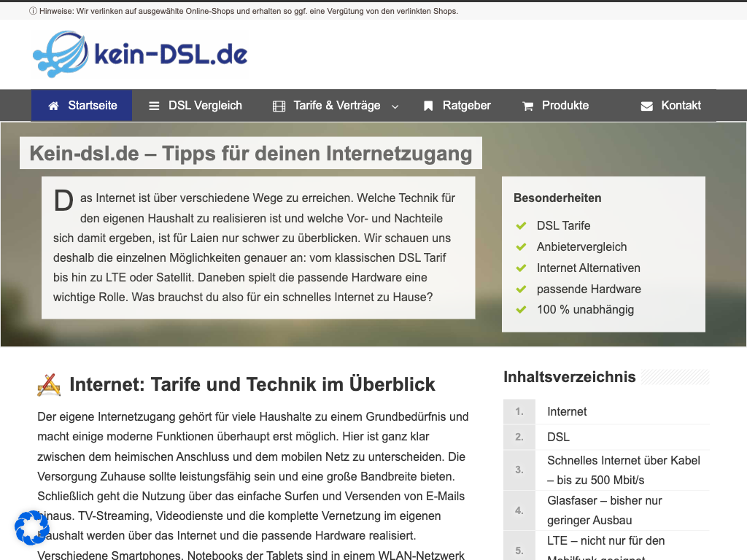Click the checkmark beside DSL Tarife
This screenshot has width=747, height=560.
click(x=521, y=226)
